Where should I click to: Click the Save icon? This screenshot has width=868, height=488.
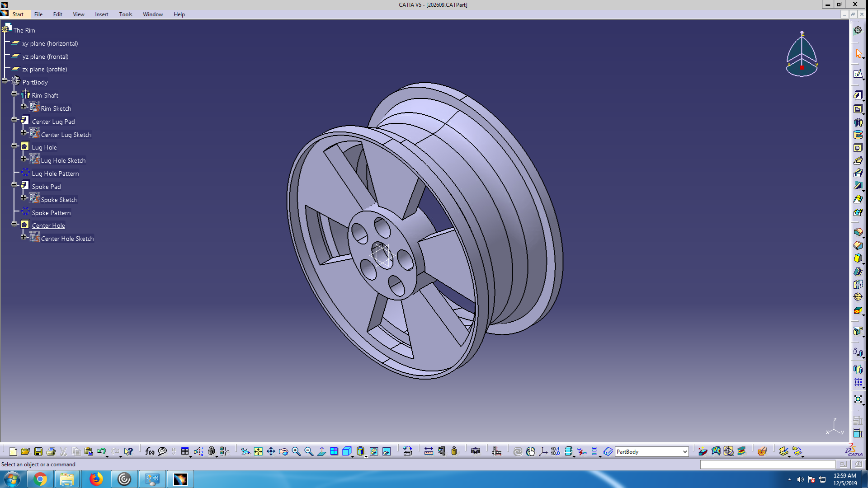[38, 451]
